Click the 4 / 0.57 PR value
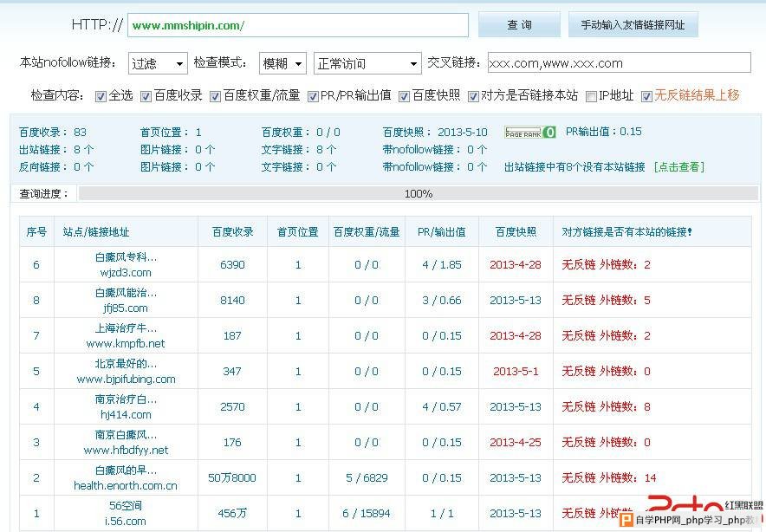This screenshot has width=766, height=532. click(442, 407)
